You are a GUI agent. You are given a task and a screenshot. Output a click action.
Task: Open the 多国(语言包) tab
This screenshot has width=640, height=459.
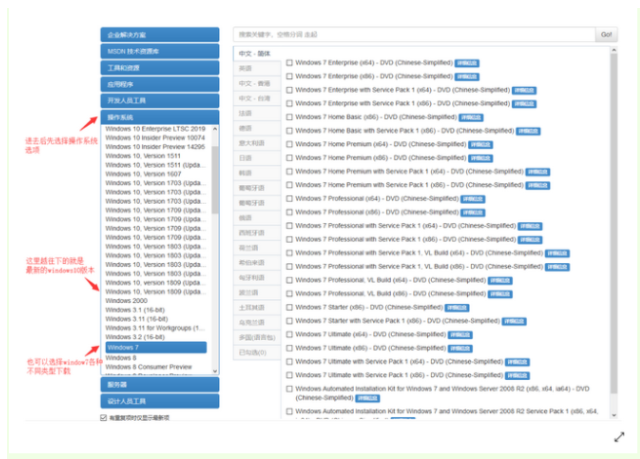coord(257,337)
